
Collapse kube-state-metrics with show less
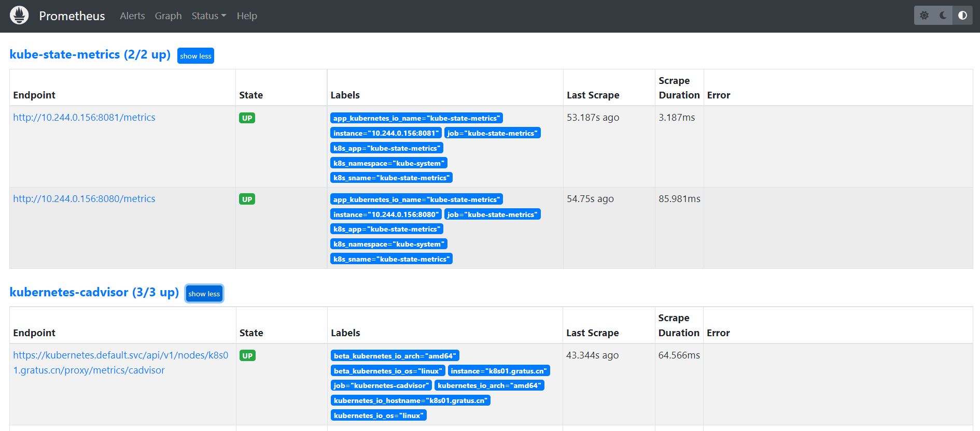(195, 56)
